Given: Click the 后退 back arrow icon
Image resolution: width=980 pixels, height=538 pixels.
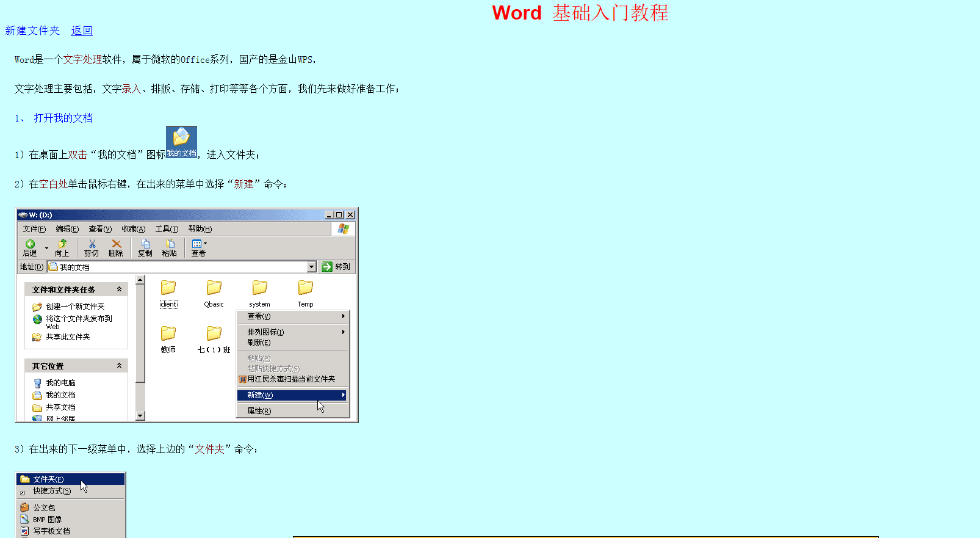Looking at the screenshot, I should coord(30,244).
